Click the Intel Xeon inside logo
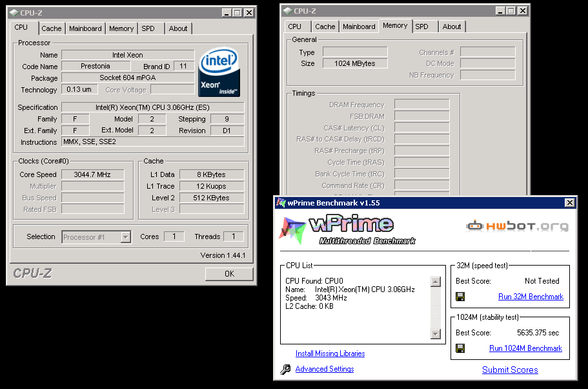 coord(219,72)
